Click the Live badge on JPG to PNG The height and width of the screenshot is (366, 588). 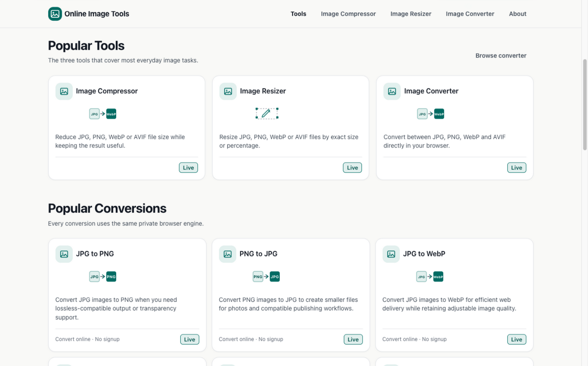click(190, 339)
